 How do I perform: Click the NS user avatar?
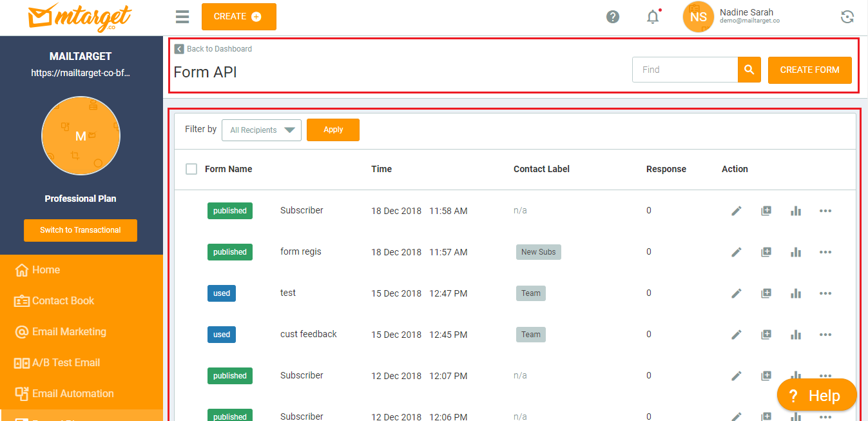tap(699, 17)
